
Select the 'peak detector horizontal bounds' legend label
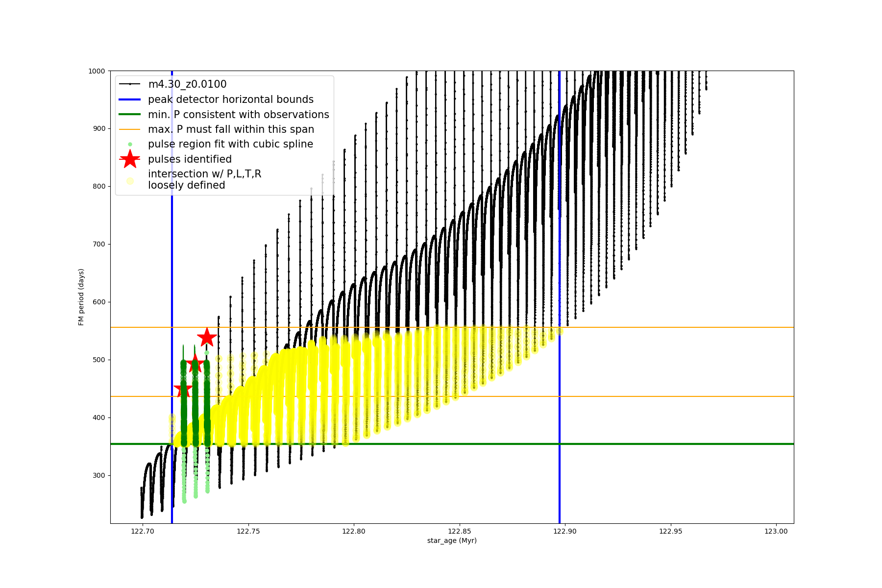pyautogui.click(x=230, y=99)
